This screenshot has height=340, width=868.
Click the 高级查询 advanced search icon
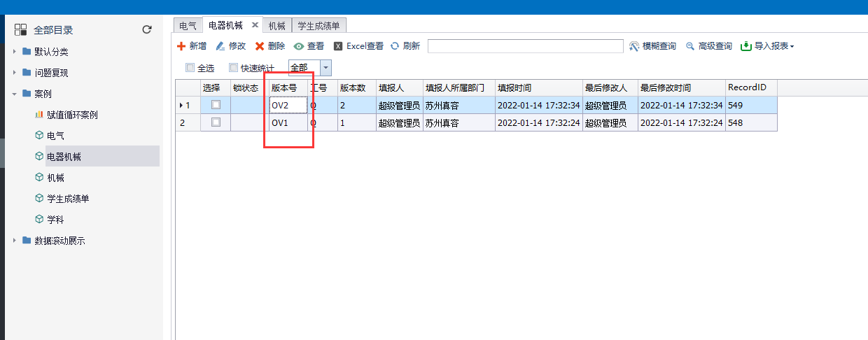coord(690,46)
